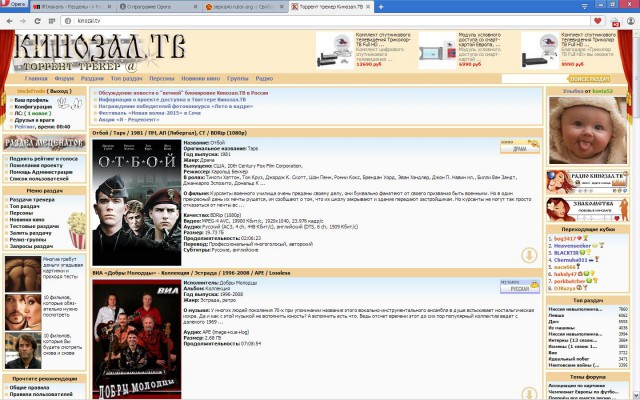Open the Opera main menu button
The width and height of the screenshot is (640, 400).
point(14,4)
